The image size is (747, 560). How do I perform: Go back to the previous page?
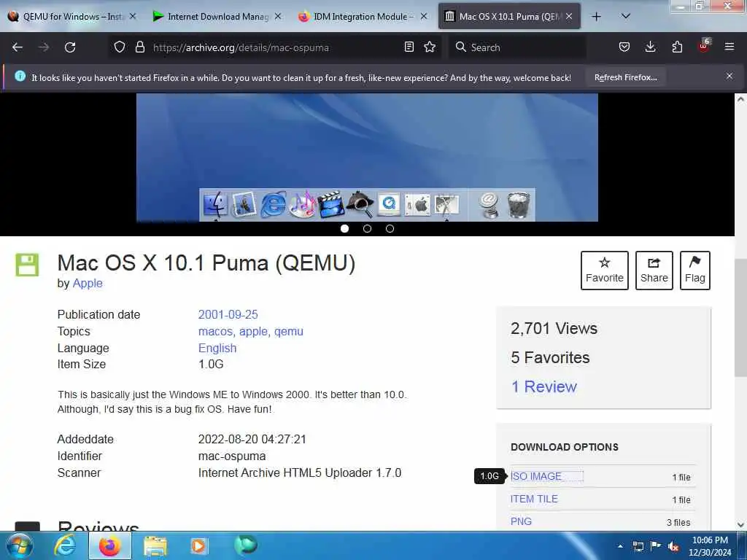click(18, 47)
